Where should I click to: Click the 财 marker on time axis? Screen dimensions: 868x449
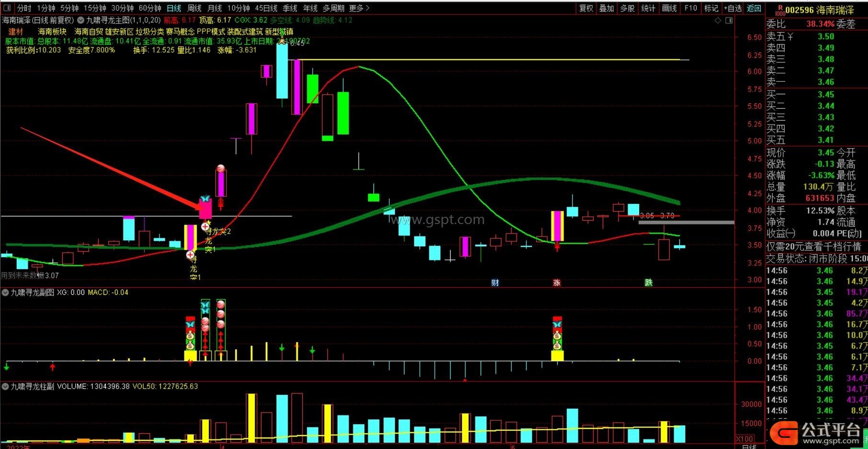click(x=495, y=282)
